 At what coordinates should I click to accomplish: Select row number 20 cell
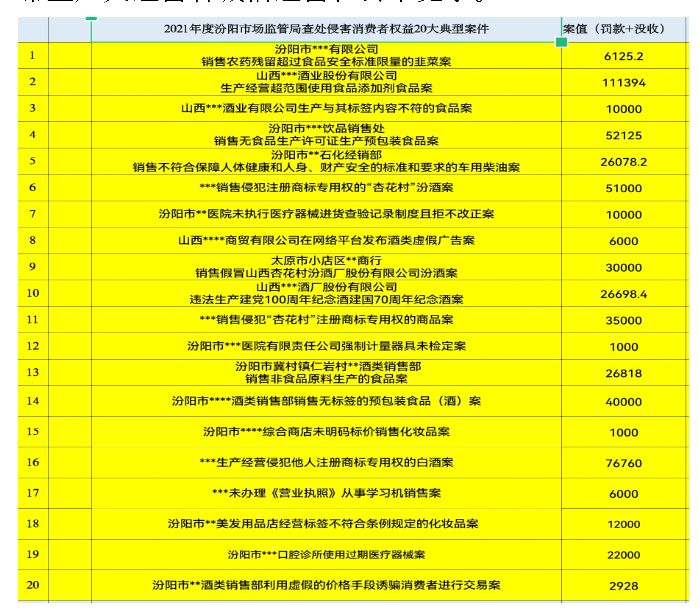coord(33,585)
